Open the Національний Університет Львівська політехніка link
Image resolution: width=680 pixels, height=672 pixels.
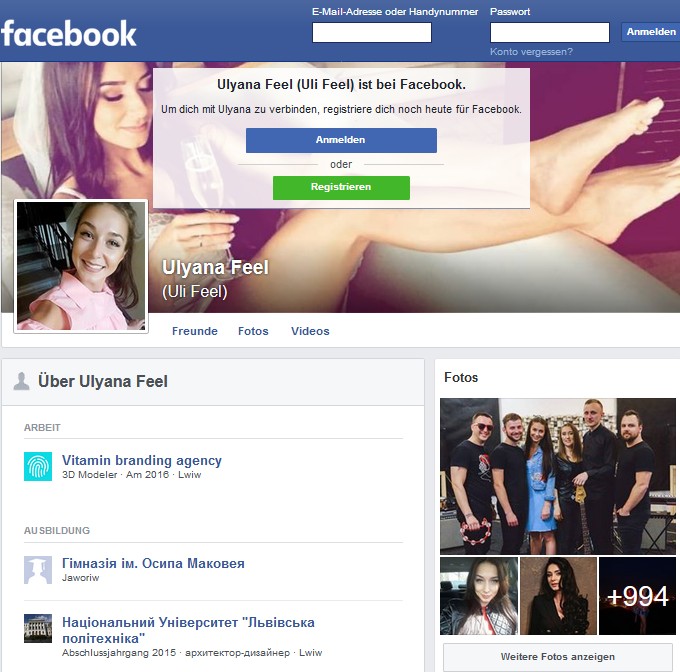[x=188, y=630]
